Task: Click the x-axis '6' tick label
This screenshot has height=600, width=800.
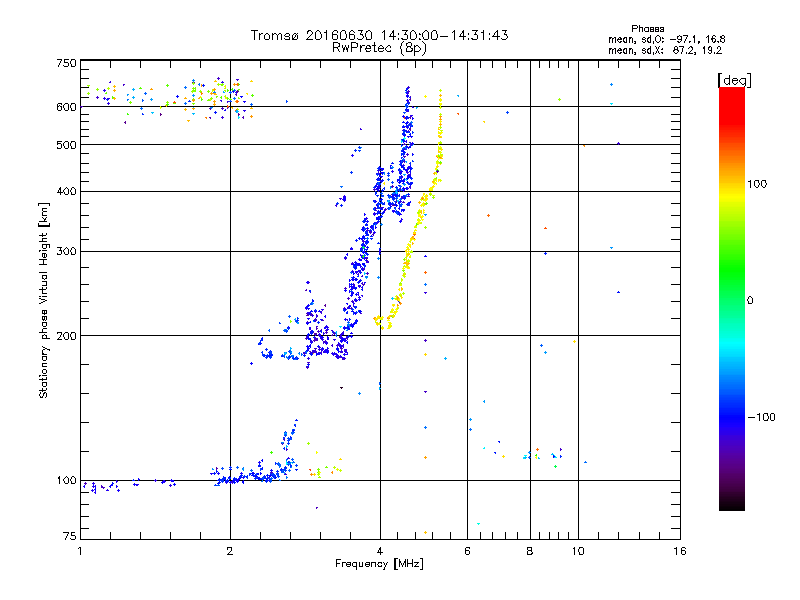Action: (467, 551)
